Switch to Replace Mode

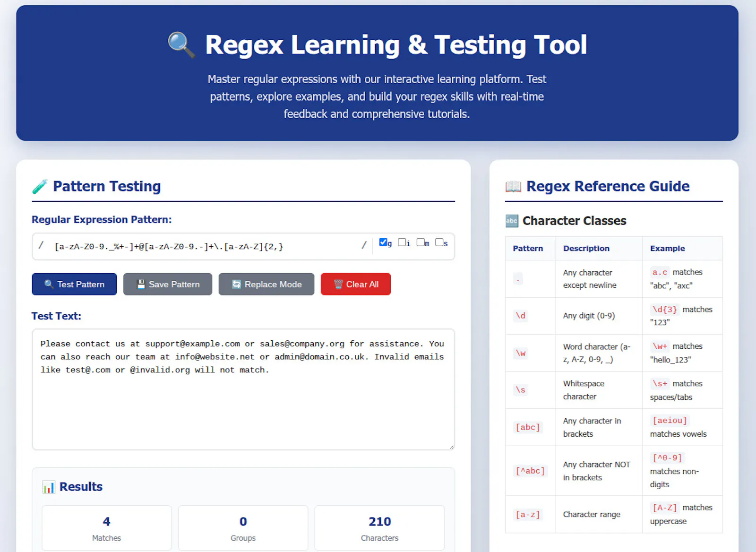pyautogui.click(x=266, y=284)
